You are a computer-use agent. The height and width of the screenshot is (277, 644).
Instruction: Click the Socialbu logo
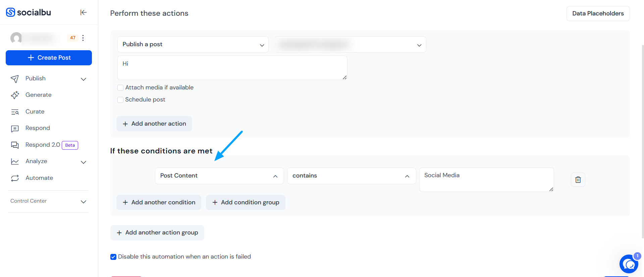(29, 12)
